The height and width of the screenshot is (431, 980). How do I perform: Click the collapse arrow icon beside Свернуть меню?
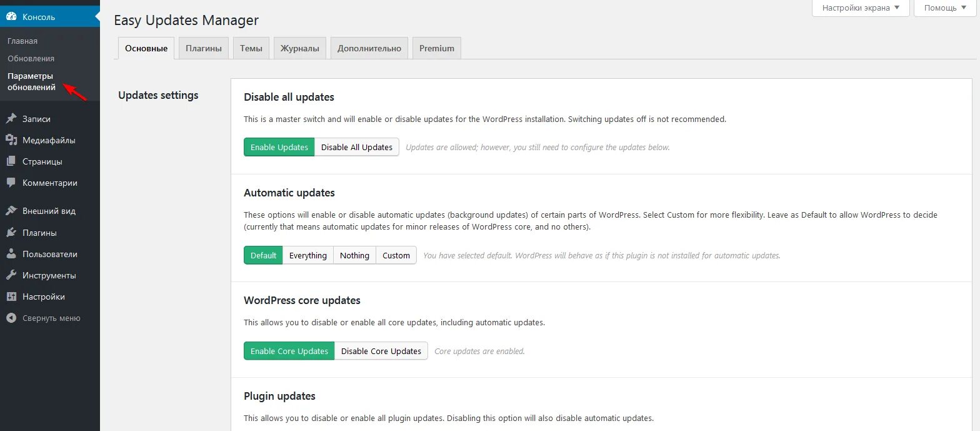pos(11,318)
